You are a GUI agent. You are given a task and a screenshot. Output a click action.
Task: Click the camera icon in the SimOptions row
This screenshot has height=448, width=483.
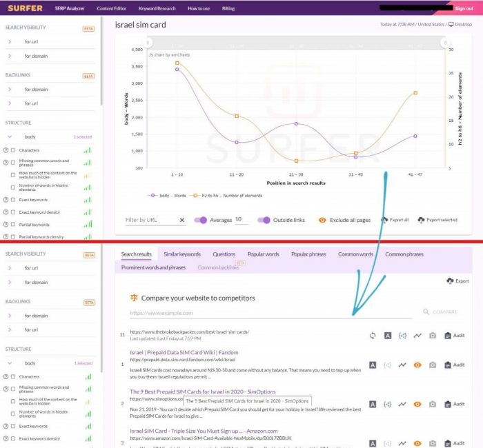point(433,404)
